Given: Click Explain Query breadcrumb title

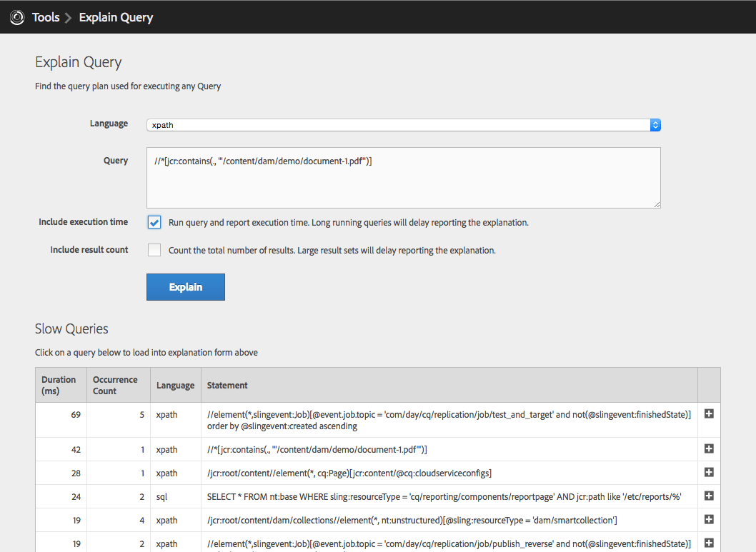Looking at the screenshot, I should pos(116,17).
